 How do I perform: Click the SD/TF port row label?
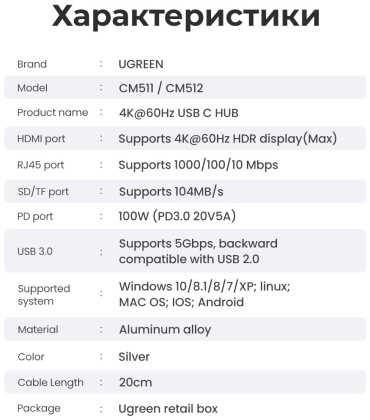coord(43,192)
